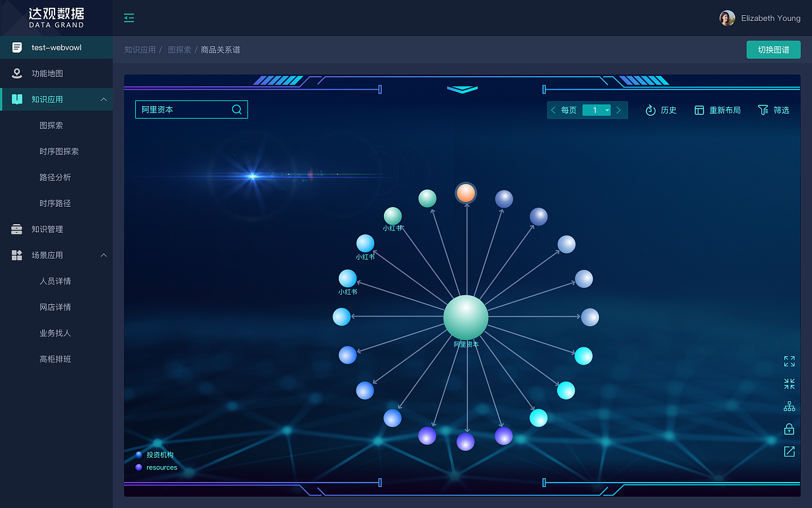
Task: Click the 商品关系谱 breadcrumb text
Action: tap(221, 50)
